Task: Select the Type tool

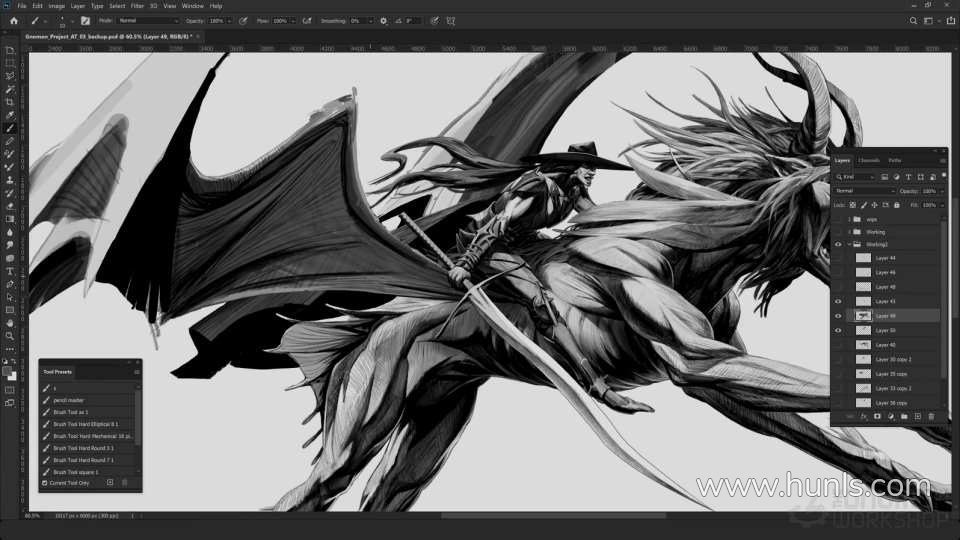Action: 10,271
